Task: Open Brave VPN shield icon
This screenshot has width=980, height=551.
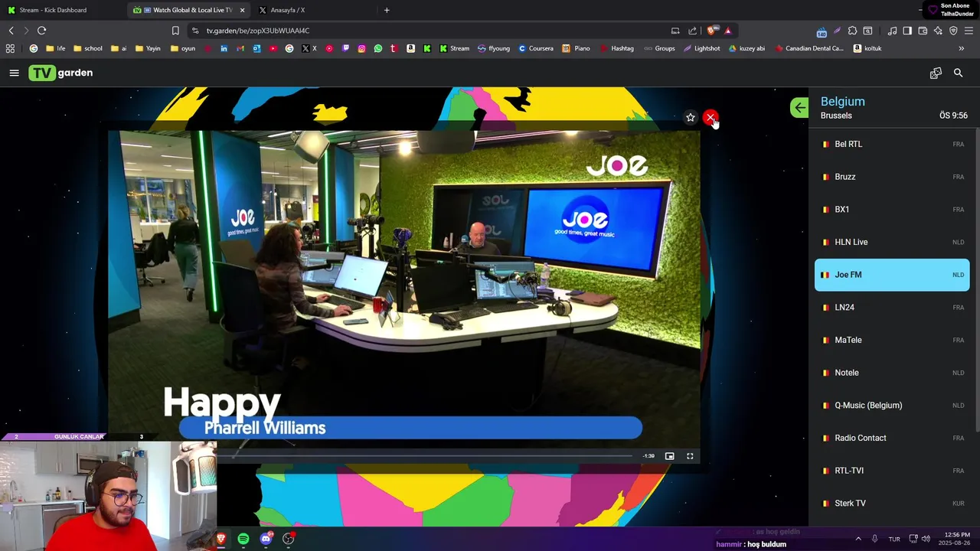Action: 953,31
